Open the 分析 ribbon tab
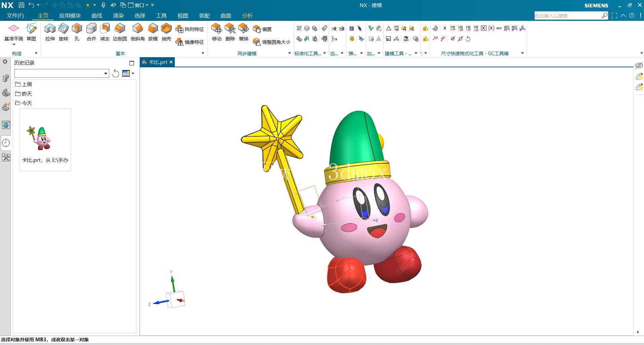Viewport: 644px width, 345px height. 247,15
